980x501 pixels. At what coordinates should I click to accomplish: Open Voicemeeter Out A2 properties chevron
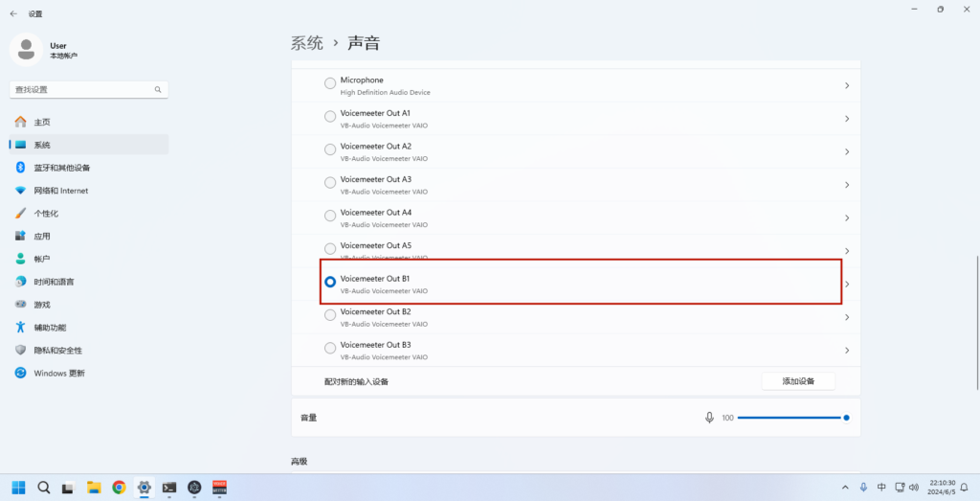pos(847,152)
